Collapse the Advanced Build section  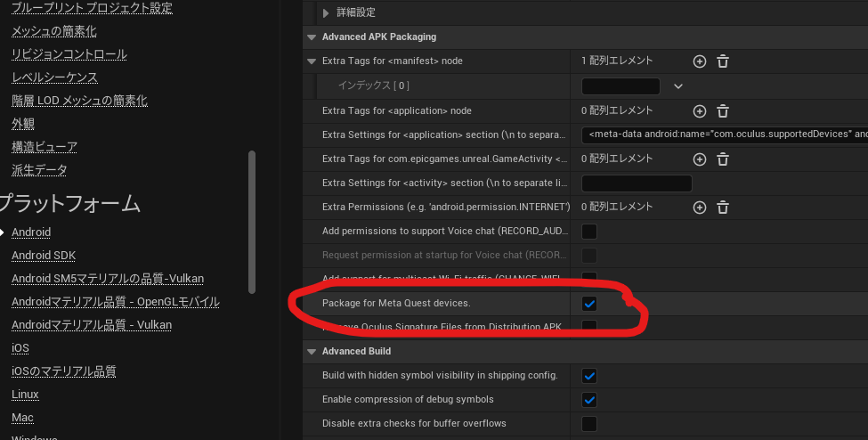[x=312, y=351]
